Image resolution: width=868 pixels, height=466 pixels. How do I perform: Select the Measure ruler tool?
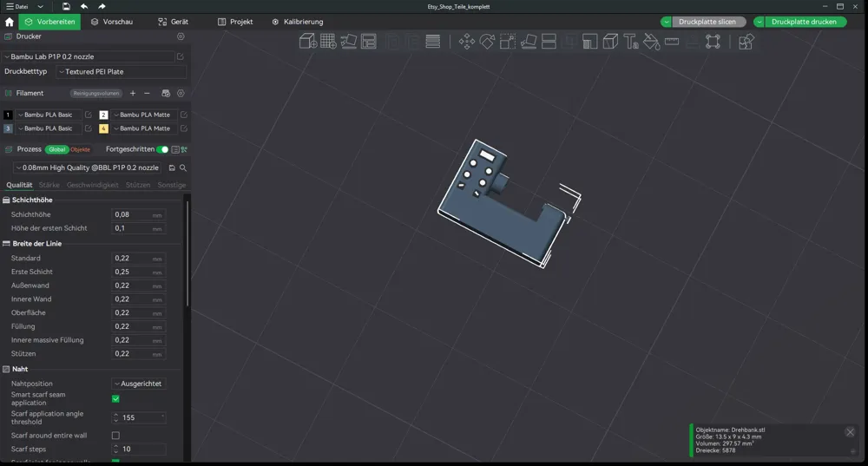tap(672, 42)
